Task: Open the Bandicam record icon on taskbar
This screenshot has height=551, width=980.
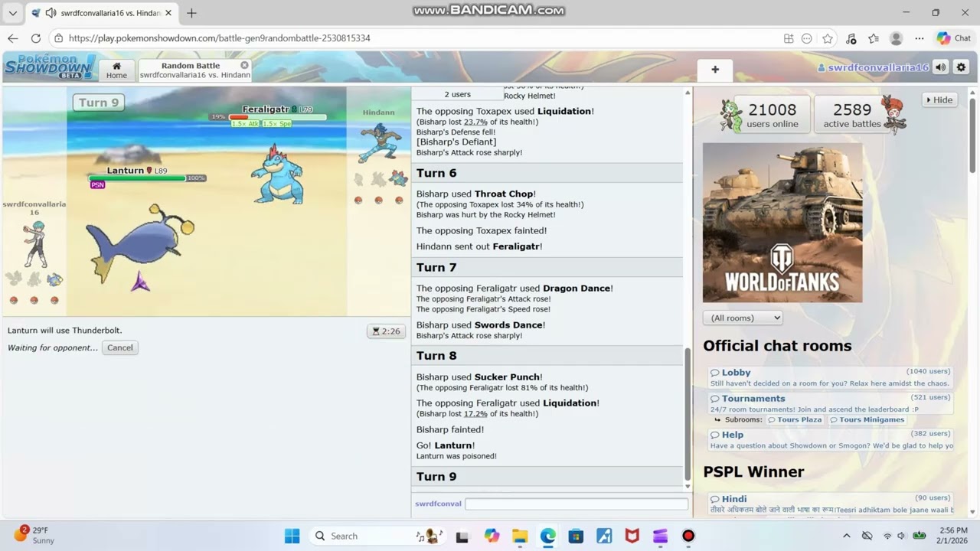Action: coord(688,536)
